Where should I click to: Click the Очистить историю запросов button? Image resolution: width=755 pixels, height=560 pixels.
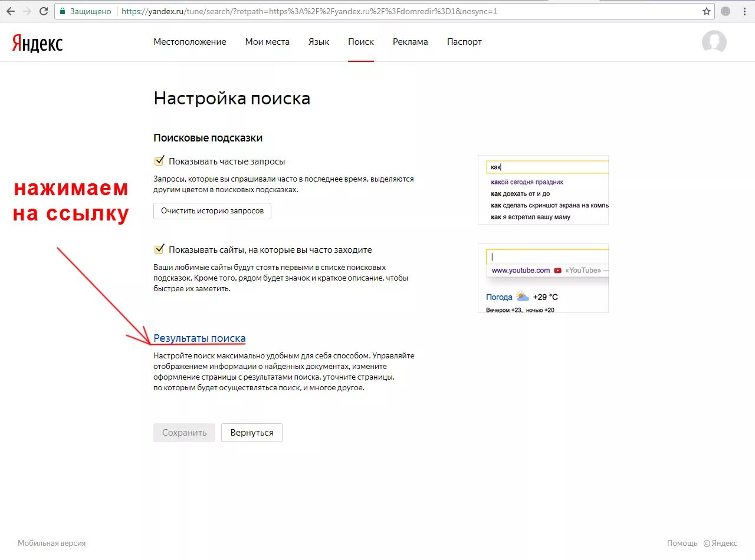(x=212, y=211)
